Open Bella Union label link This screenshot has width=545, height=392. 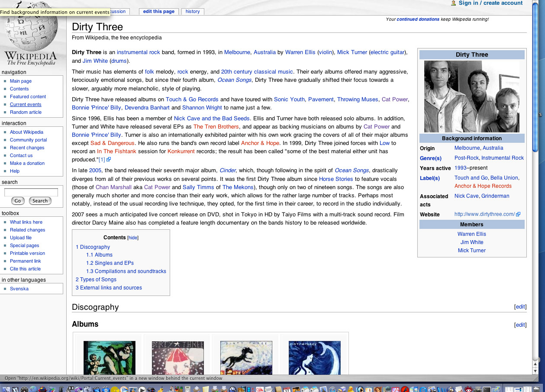(504, 178)
